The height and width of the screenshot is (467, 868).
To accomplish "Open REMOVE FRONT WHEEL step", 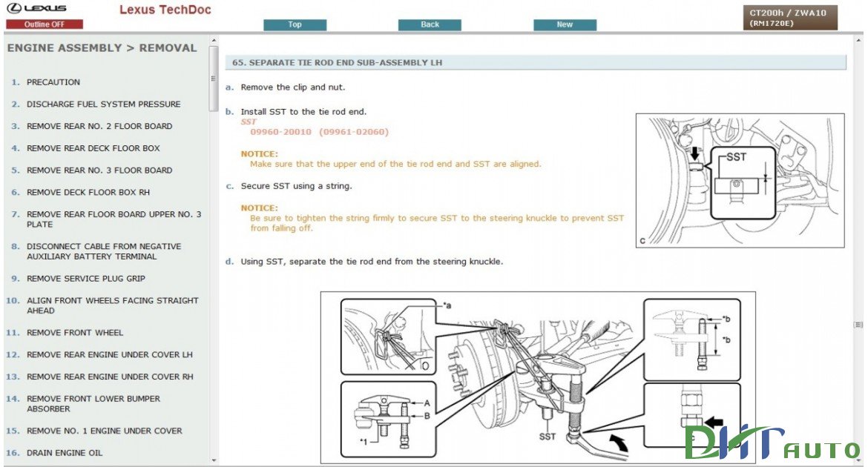I will click(75, 333).
